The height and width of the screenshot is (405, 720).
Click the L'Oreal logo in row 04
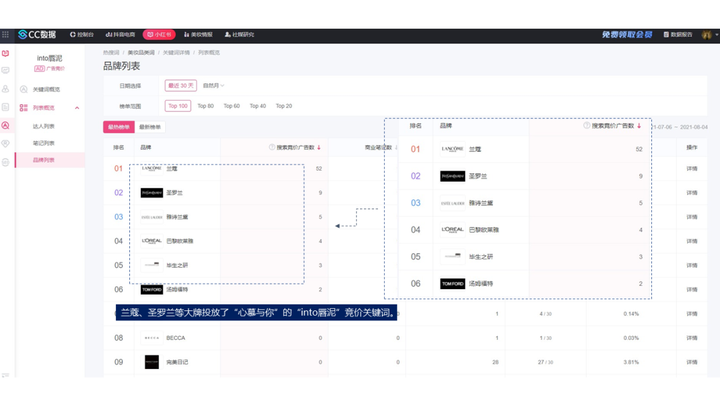(x=152, y=241)
